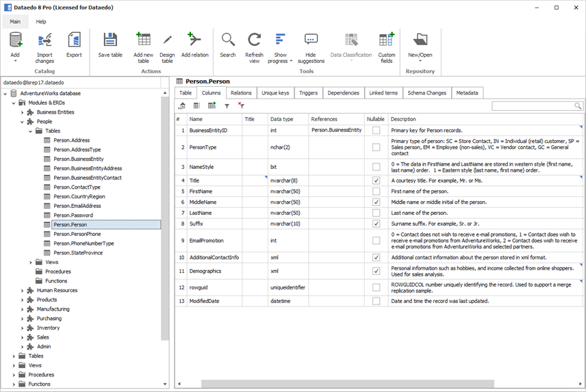Open the Help ribbon tab
Viewport: 586px width, 392px height.
click(x=41, y=22)
